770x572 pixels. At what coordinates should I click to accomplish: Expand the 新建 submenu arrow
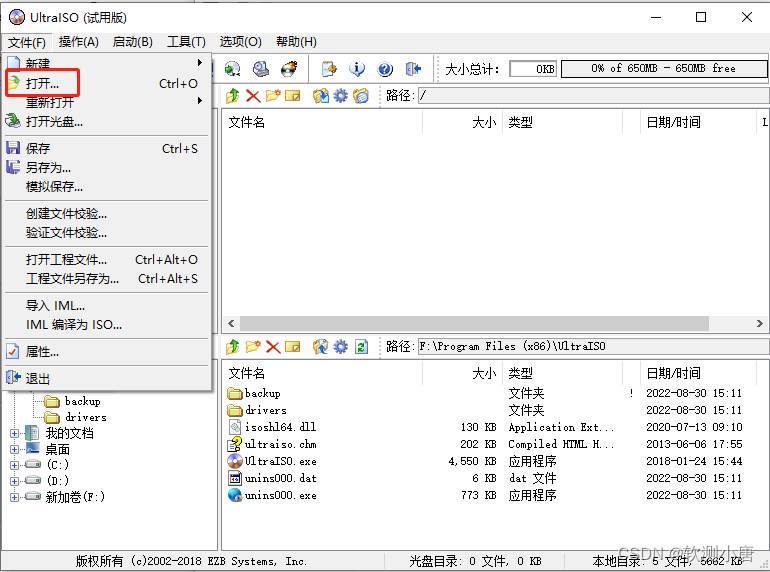[x=199, y=62]
